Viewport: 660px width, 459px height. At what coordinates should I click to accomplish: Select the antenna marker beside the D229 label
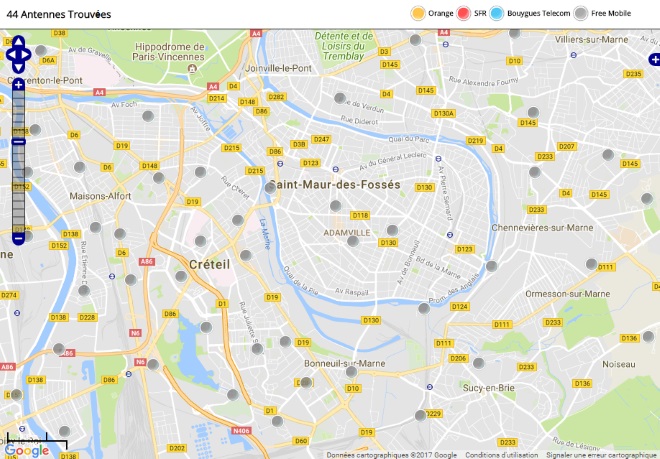pyautogui.click(x=420, y=415)
